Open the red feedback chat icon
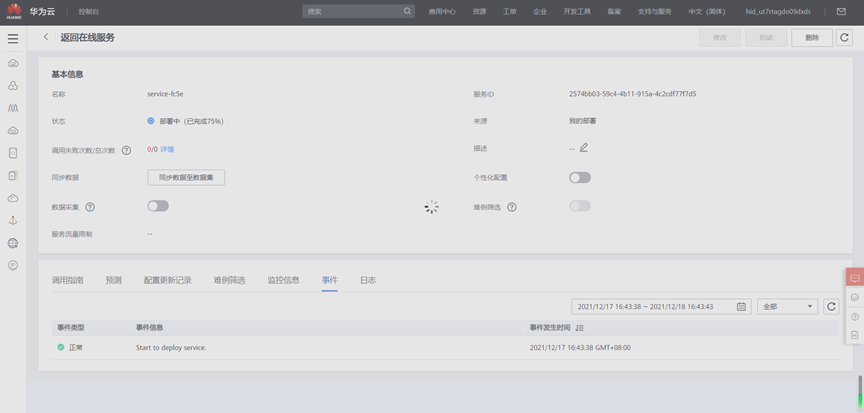 855,278
